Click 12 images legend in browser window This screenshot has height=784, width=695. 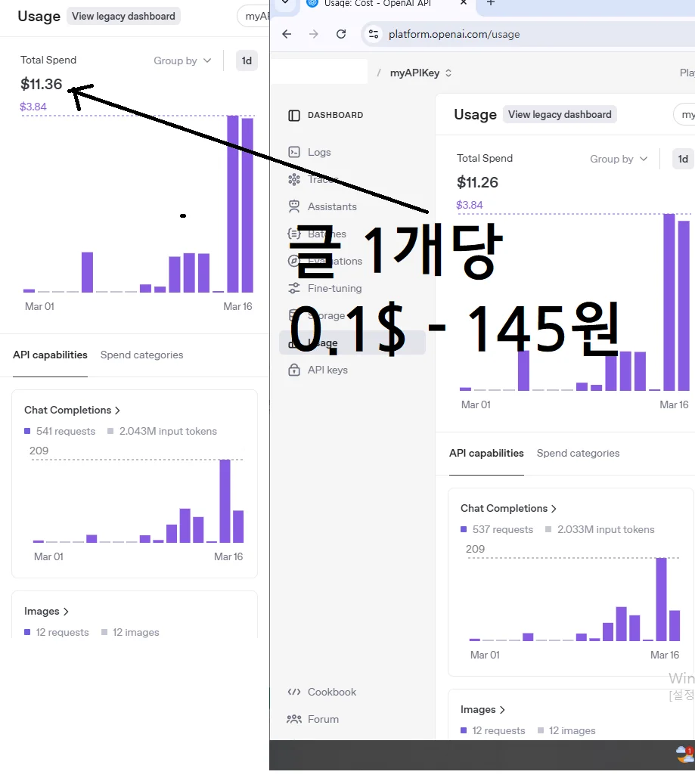click(567, 730)
